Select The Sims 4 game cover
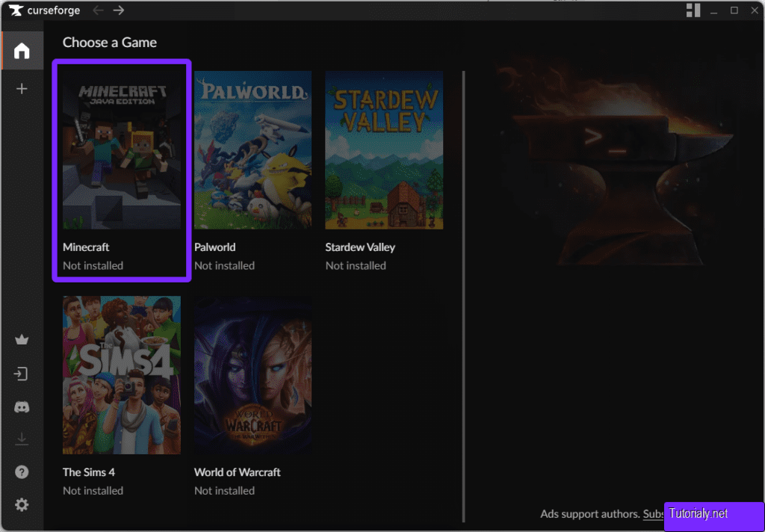This screenshot has width=765, height=532. click(122, 375)
